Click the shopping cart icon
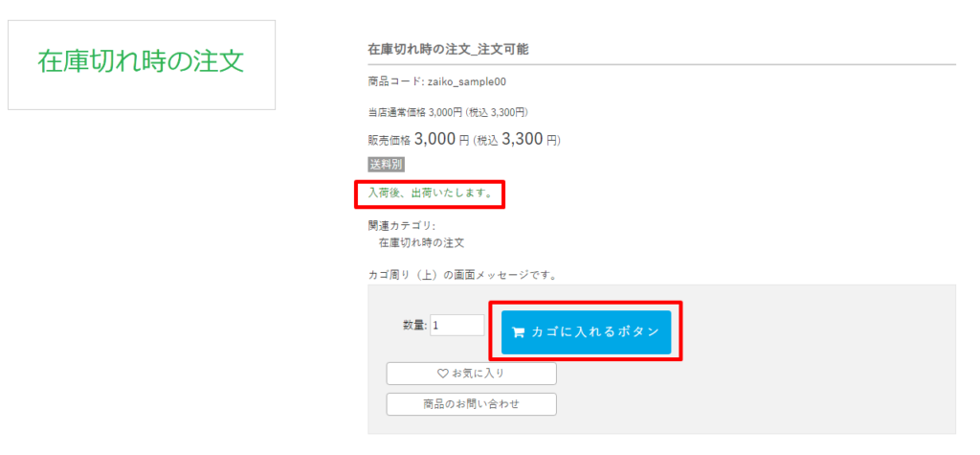Screen dimensions: 980x455 [518, 332]
